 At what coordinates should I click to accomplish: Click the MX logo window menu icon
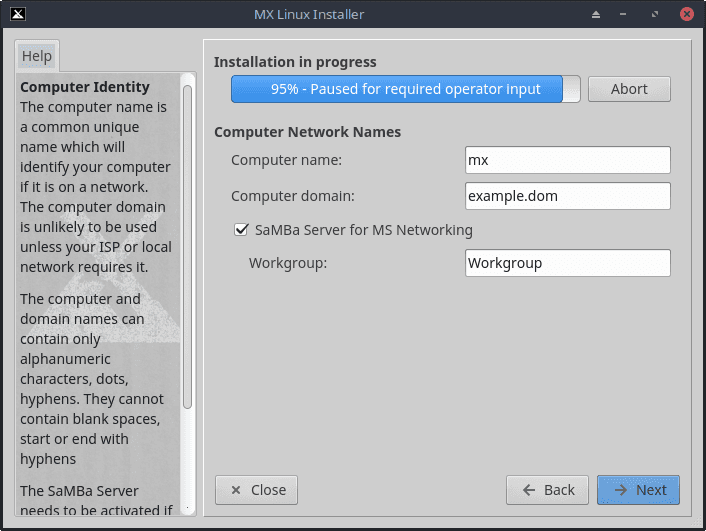point(18,14)
